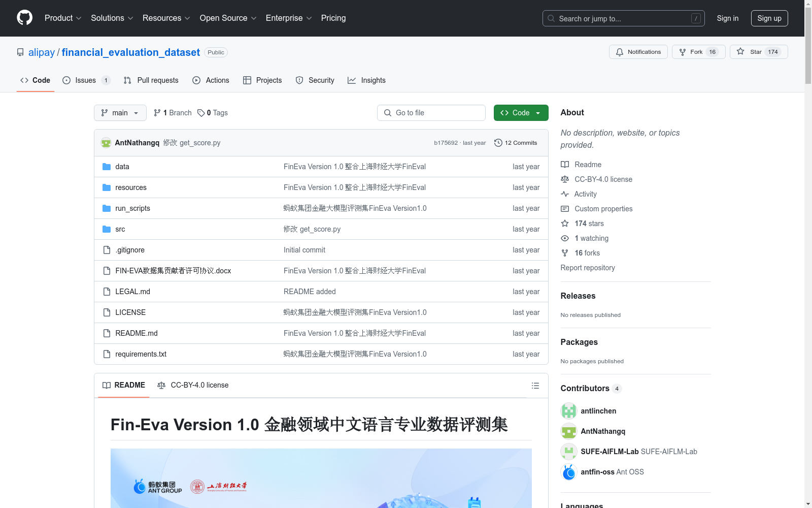Expand the Open Source menu
The height and width of the screenshot is (508, 812).
228,18
